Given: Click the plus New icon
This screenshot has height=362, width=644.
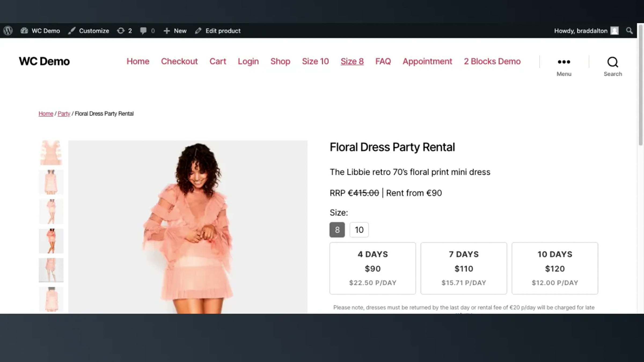Looking at the screenshot, I should [x=167, y=31].
